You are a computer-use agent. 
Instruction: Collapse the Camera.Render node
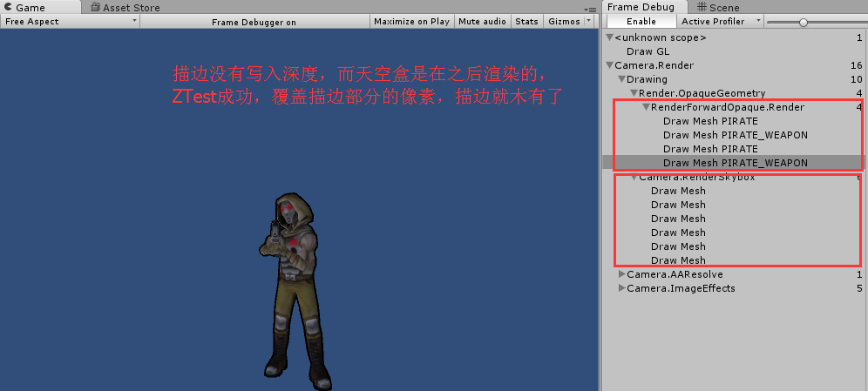coord(609,65)
